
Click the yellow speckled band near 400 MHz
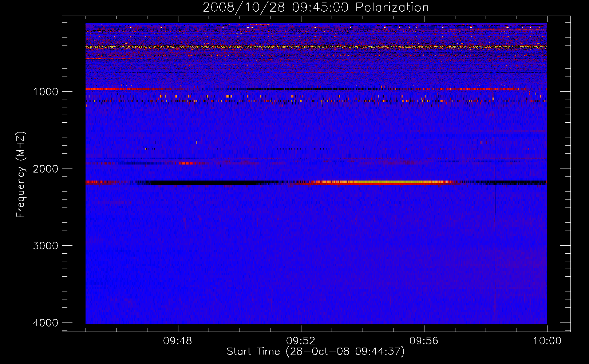click(x=316, y=47)
